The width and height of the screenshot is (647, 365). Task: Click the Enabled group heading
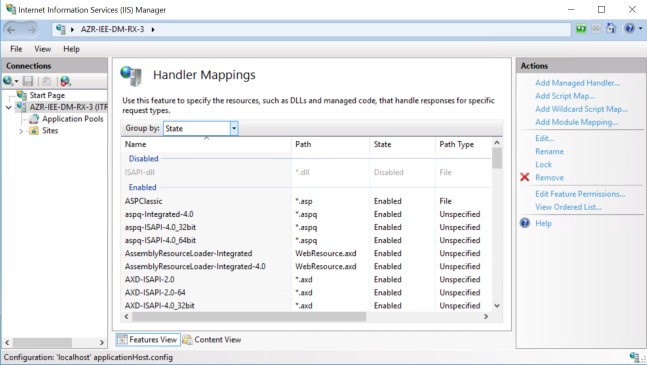coord(142,188)
